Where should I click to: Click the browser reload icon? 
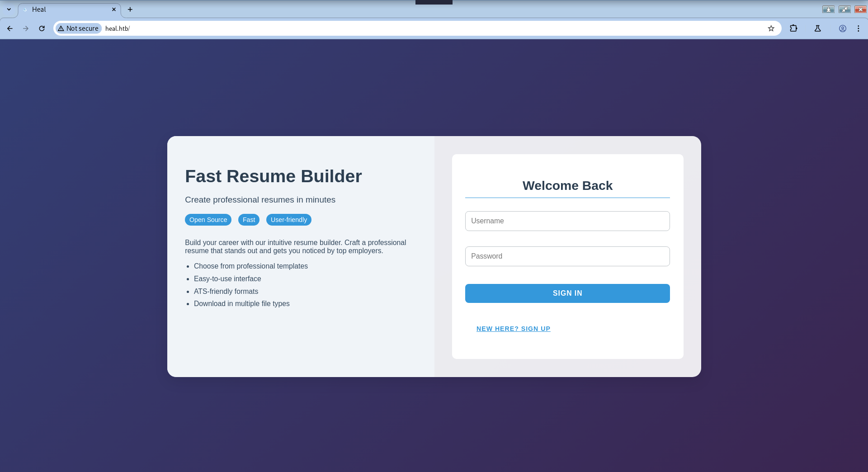pos(42,28)
